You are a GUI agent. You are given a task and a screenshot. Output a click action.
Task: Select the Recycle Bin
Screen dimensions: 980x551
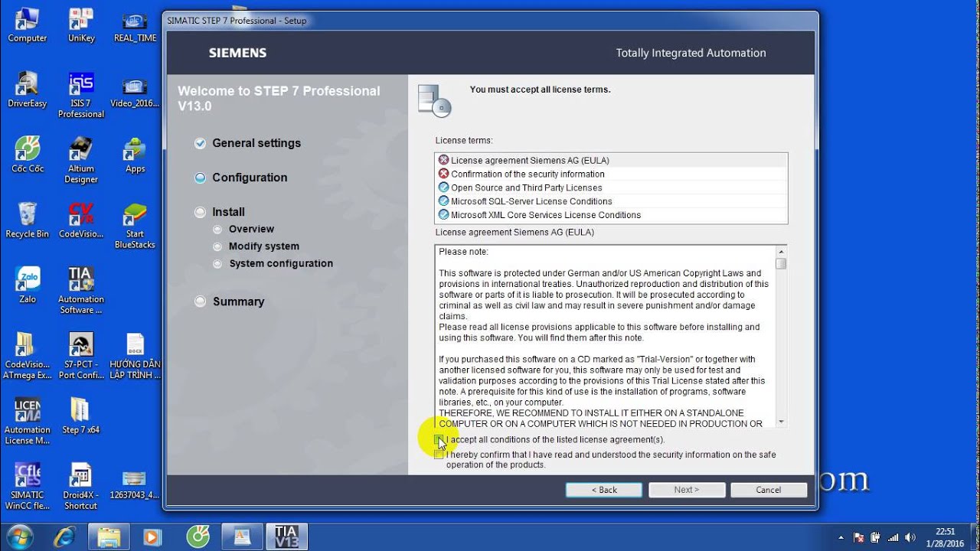pos(27,220)
